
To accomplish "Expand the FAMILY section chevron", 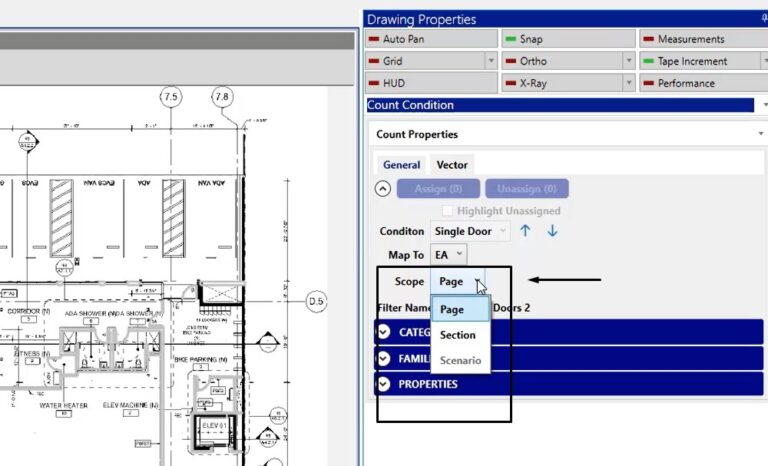I will click(x=384, y=359).
